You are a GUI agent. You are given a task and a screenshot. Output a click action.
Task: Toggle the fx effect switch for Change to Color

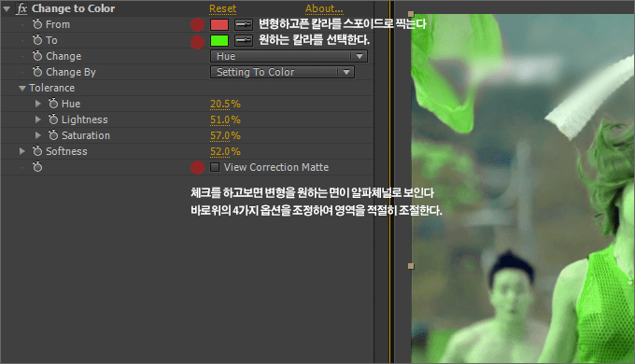(21, 8)
